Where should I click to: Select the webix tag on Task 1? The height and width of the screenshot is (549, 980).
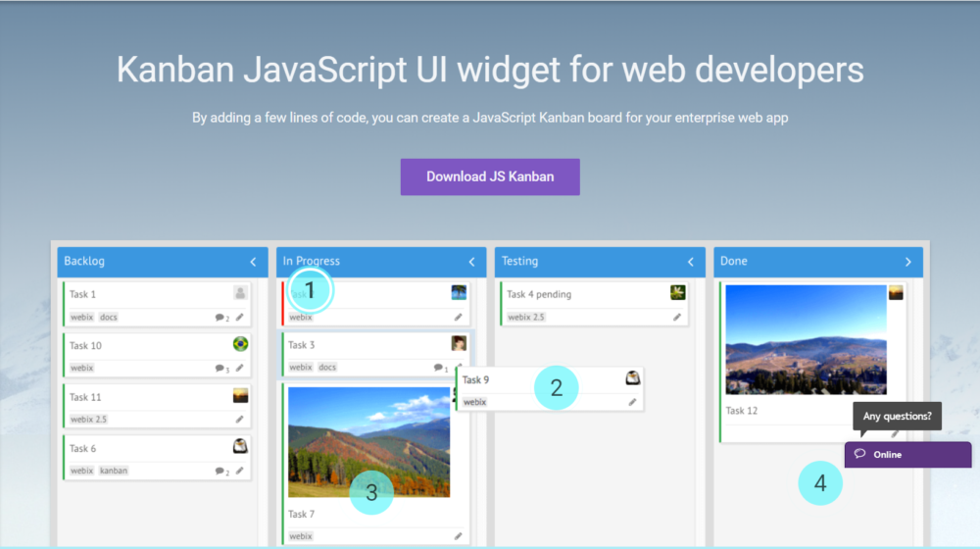pos(81,317)
